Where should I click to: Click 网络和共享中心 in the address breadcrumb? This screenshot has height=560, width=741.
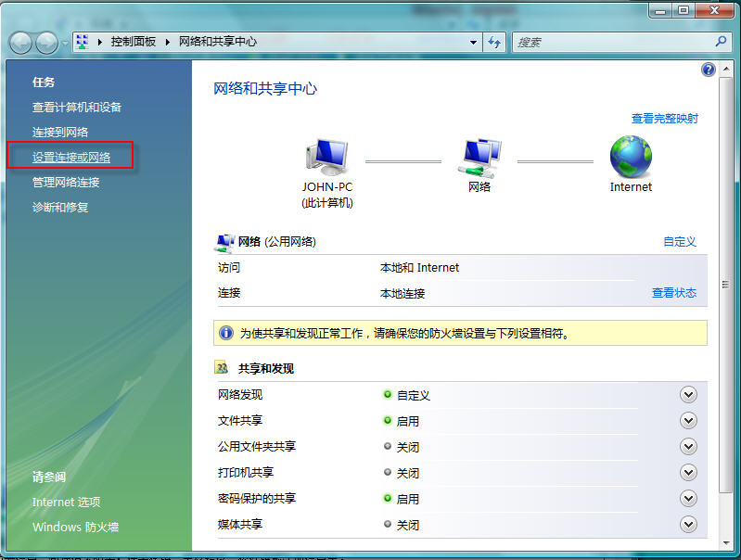(217, 42)
